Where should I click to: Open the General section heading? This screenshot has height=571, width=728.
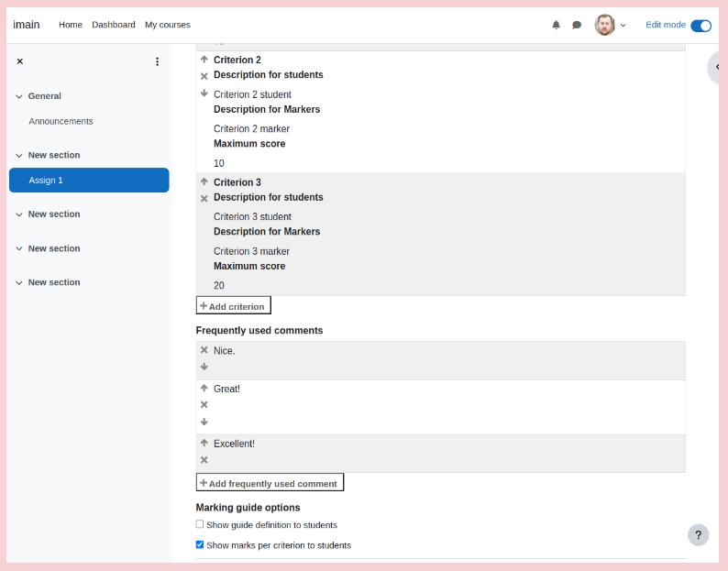click(x=45, y=96)
